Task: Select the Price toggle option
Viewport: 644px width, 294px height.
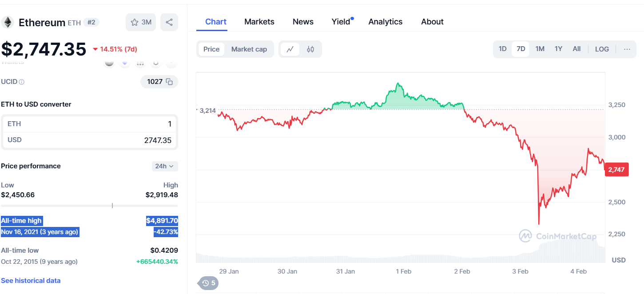Action: [x=211, y=49]
